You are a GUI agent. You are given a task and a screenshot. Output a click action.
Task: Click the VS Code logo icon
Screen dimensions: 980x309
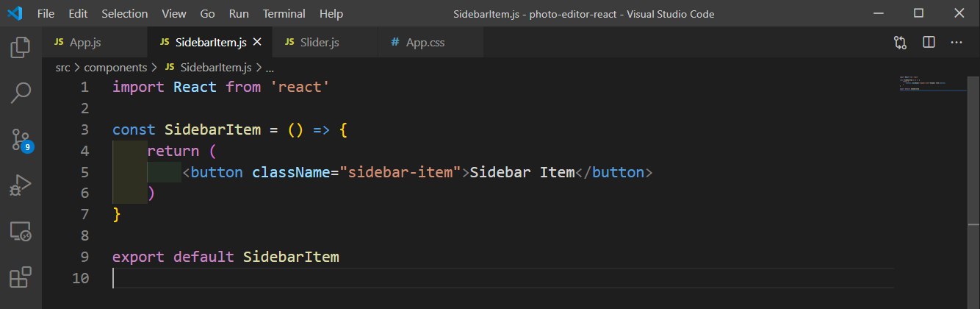15,13
